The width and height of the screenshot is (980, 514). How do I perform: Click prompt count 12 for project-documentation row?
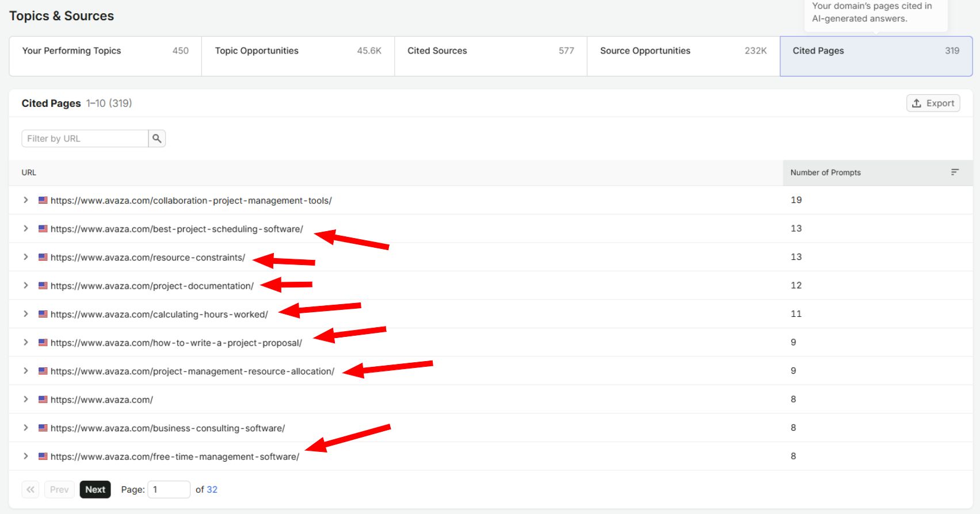point(796,286)
